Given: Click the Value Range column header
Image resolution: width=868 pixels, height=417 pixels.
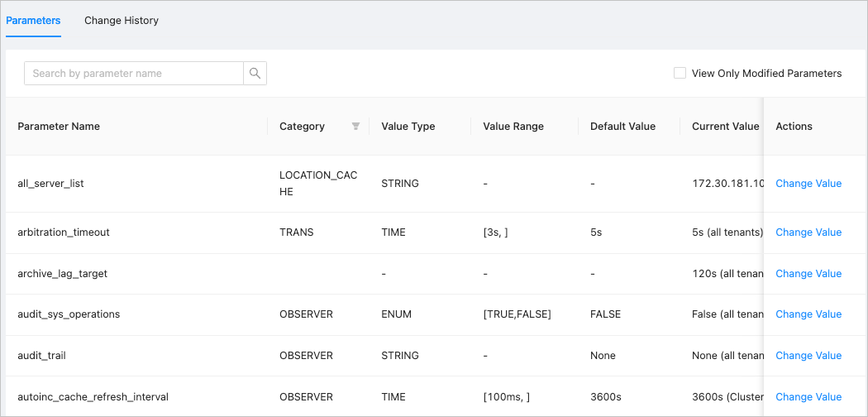Looking at the screenshot, I should pos(513,127).
